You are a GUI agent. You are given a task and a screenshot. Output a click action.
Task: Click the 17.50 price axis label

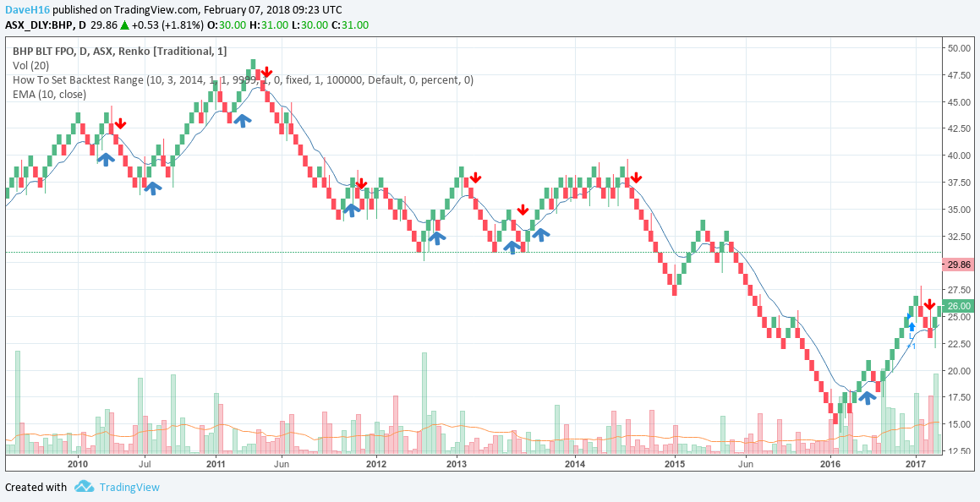(x=960, y=398)
